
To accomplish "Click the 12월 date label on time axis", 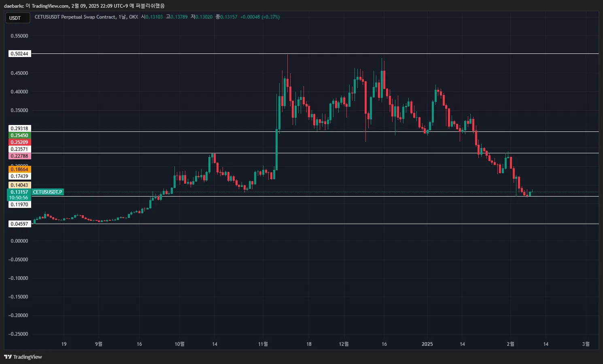I will click(344, 344).
